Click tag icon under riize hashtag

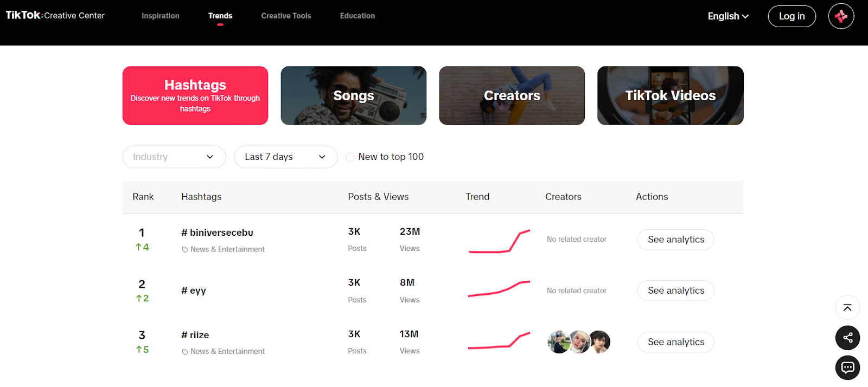185,352
